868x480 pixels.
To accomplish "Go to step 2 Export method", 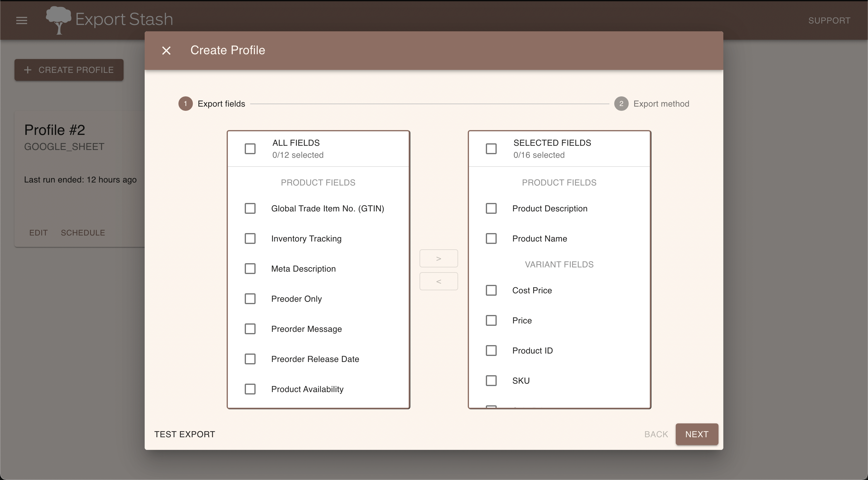I will pyautogui.click(x=652, y=104).
